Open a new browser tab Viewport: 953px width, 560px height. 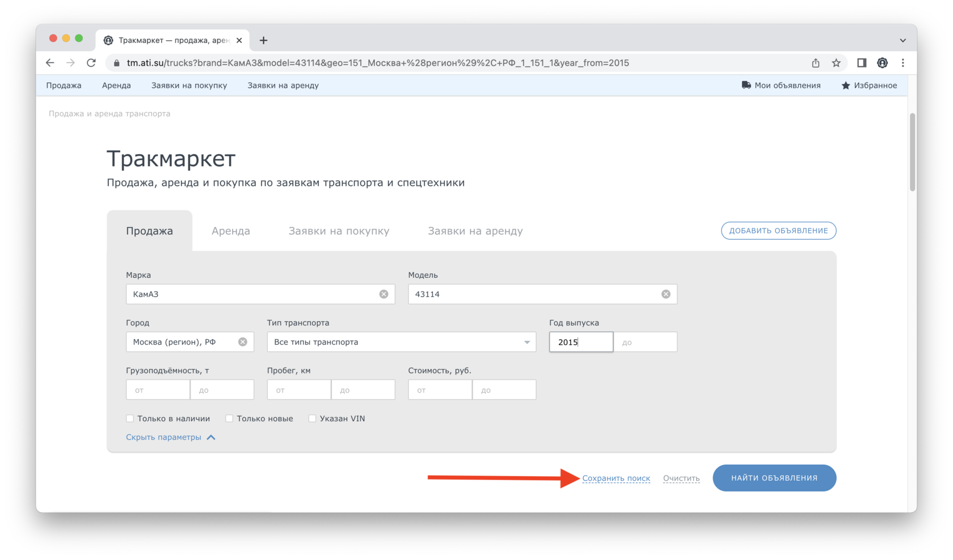pos(263,40)
